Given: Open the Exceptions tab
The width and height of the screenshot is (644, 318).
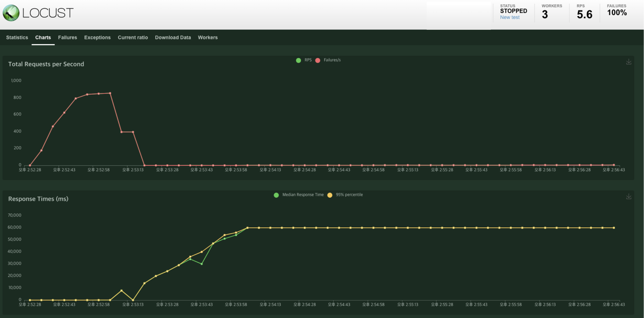Looking at the screenshot, I should pyautogui.click(x=97, y=38).
